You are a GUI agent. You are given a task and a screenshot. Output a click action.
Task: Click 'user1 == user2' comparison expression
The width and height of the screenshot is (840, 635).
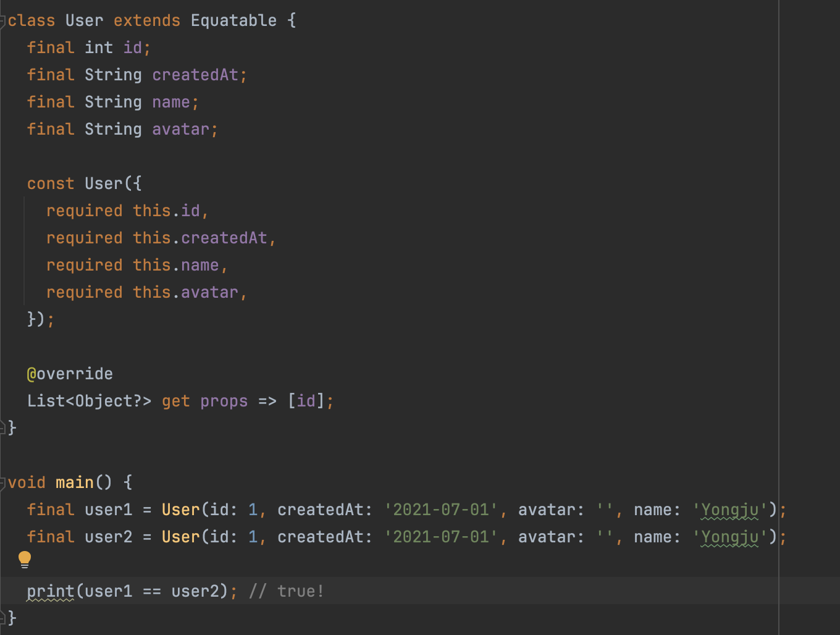(x=152, y=591)
